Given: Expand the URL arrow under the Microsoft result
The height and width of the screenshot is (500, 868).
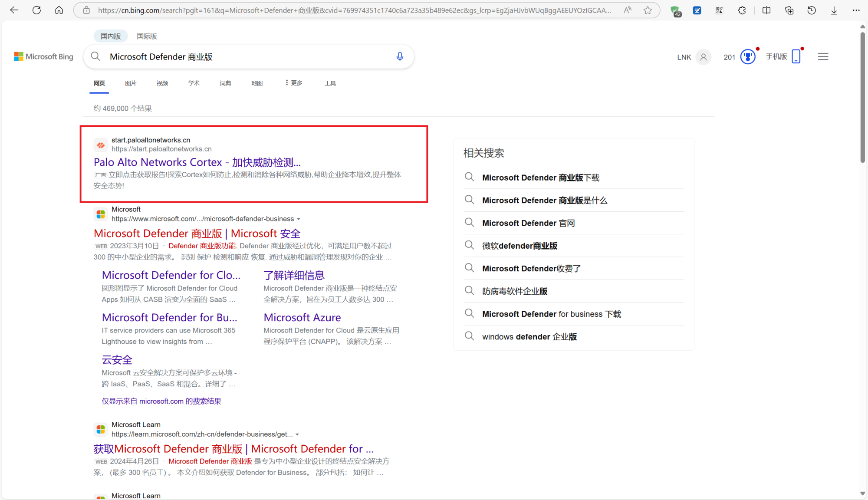Looking at the screenshot, I should 299,219.
